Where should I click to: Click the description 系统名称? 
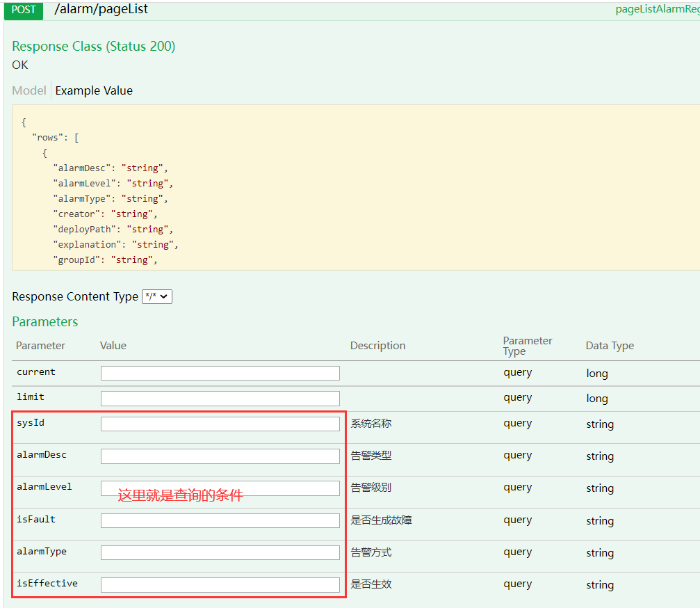click(x=371, y=424)
